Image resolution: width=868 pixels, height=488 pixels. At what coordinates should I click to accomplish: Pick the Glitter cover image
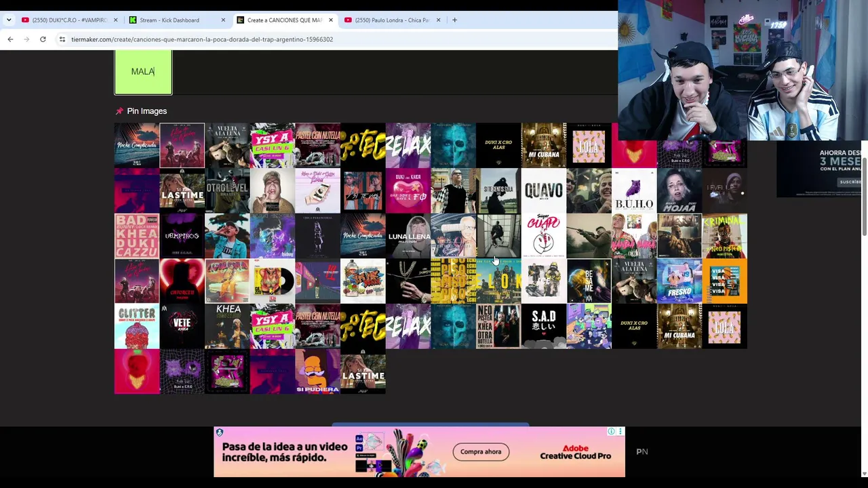pyautogui.click(x=137, y=326)
